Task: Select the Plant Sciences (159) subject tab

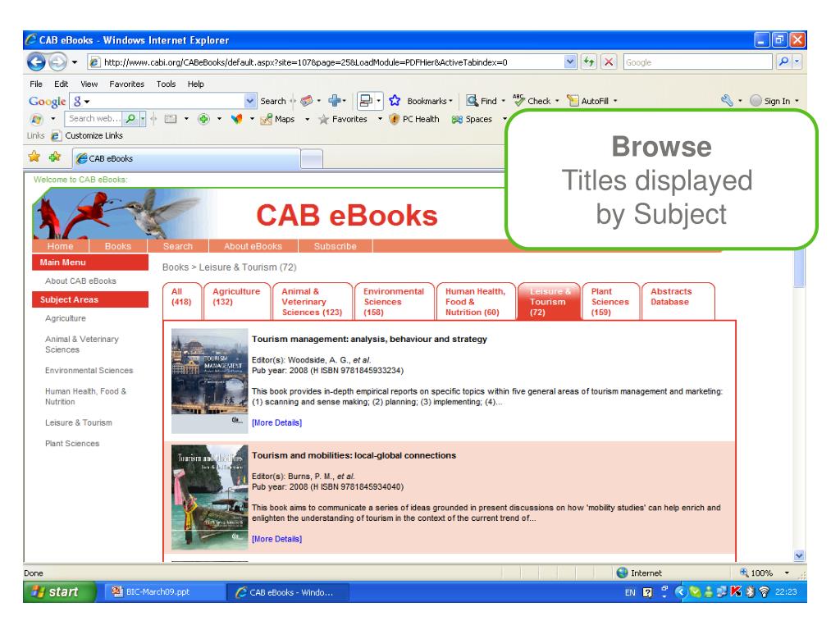Action: pyautogui.click(x=610, y=301)
